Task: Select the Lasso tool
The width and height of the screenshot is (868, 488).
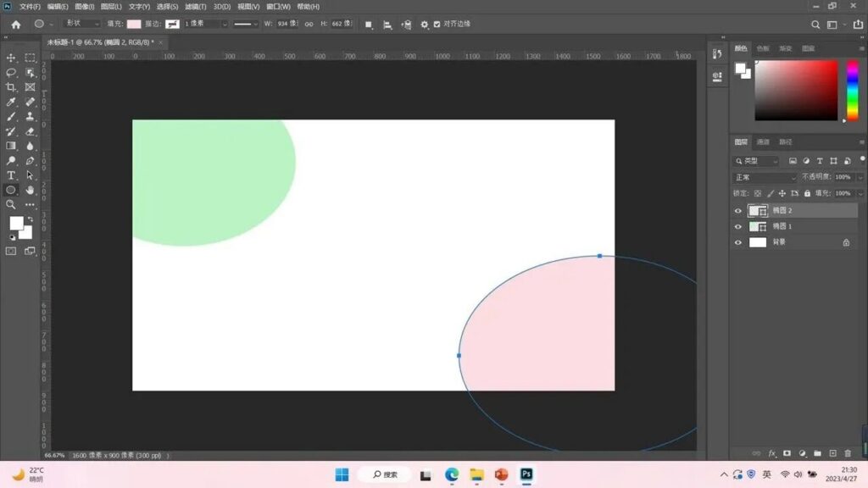Action: tap(11, 73)
